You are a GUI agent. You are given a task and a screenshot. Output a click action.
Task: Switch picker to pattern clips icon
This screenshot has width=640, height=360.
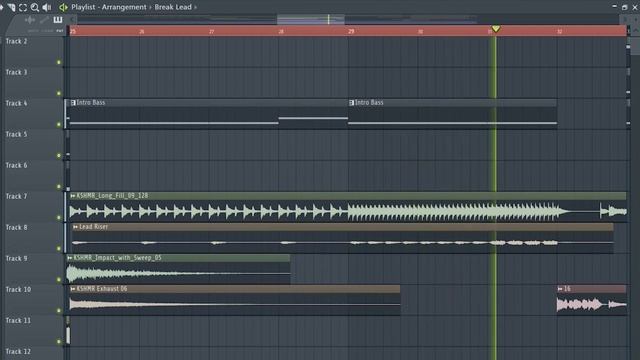point(58,20)
